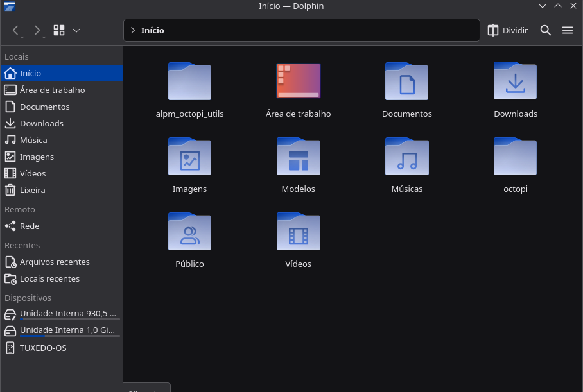Select the TUXEDO-OS device
583x392 pixels.
[43, 348]
